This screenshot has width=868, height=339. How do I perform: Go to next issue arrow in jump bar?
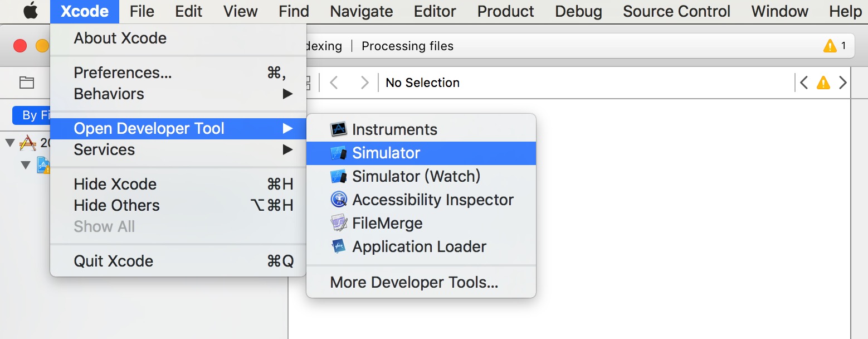(843, 83)
